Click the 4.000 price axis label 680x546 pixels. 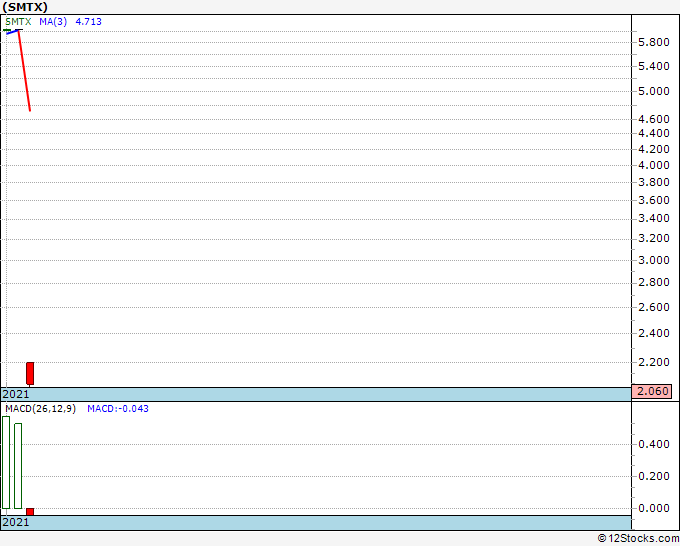654,165
